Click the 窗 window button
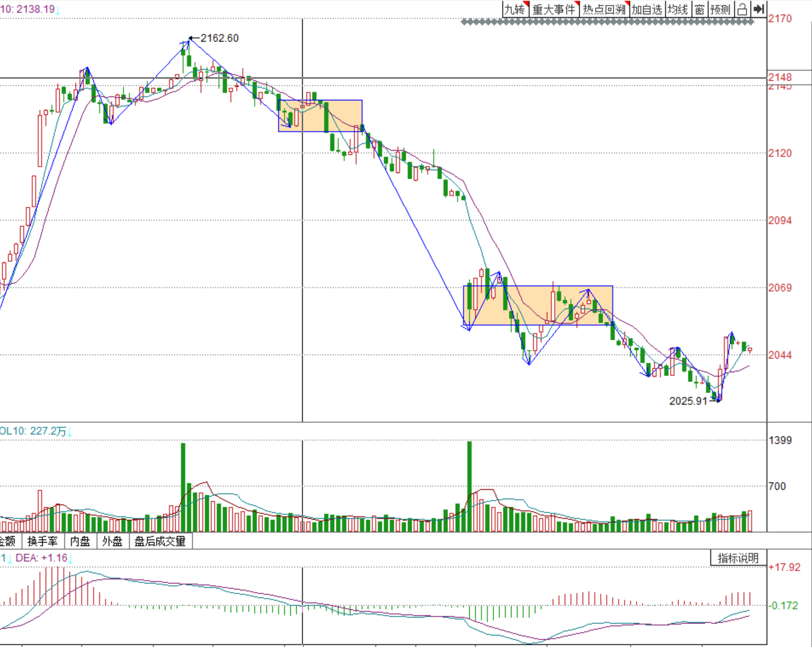 click(x=699, y=9)
